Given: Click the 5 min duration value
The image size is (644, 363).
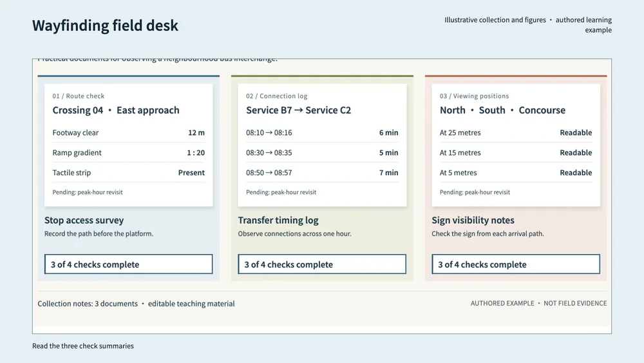Looking at the screenshot, I should (388, 153).
